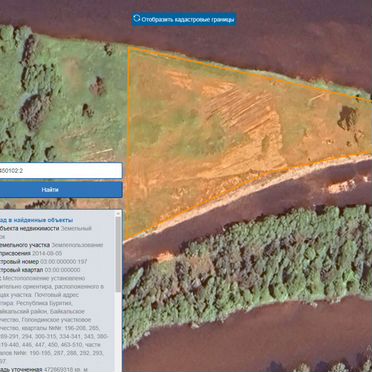Click the refresh icon in cadastral boundaries button
This screenshot has height=372, width=372.
136,19
